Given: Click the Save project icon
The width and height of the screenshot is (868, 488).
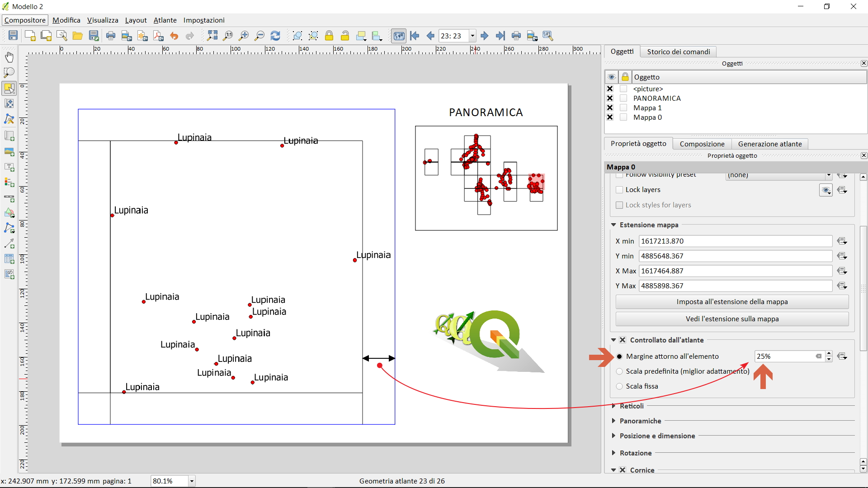Looking at the screenshot, I should coord(13,36).
